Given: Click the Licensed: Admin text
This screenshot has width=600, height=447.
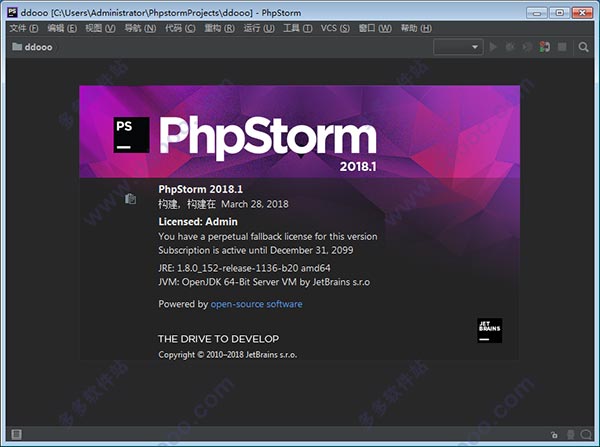Looking at the screenshot, I should point(198,222).
